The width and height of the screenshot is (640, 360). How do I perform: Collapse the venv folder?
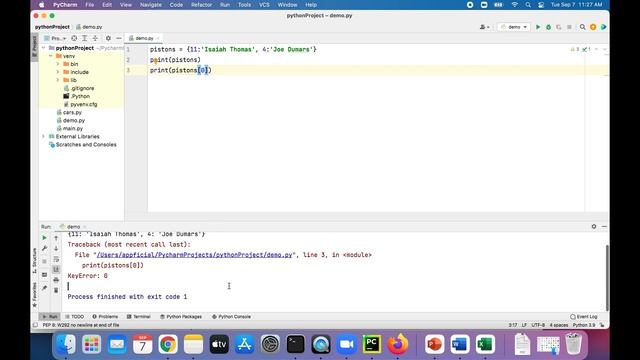[x=51, y=56]
